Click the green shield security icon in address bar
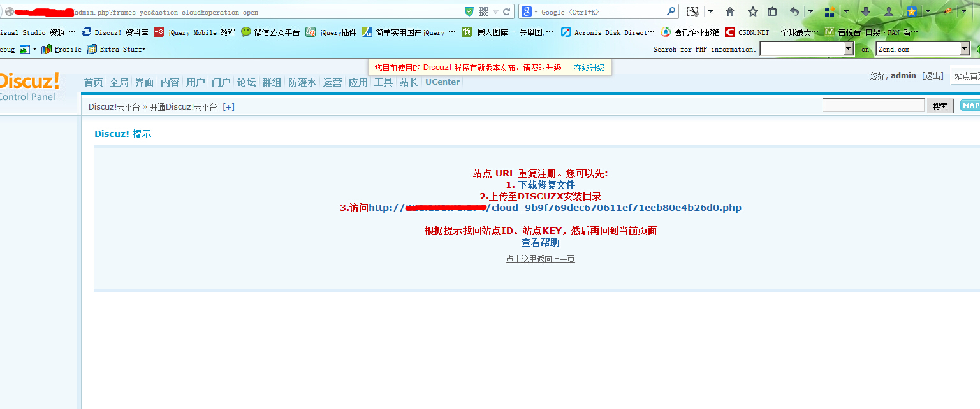 point(469,11)
